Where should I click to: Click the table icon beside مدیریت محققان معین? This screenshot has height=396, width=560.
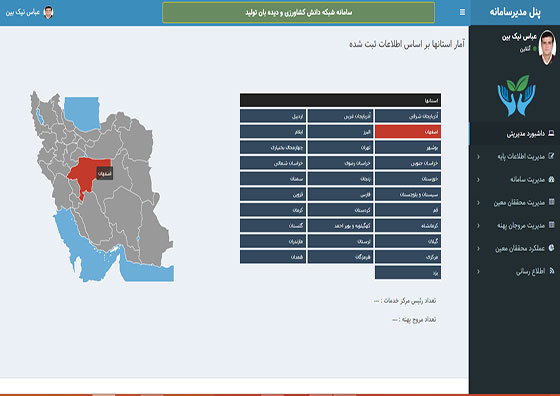(551, 202)
